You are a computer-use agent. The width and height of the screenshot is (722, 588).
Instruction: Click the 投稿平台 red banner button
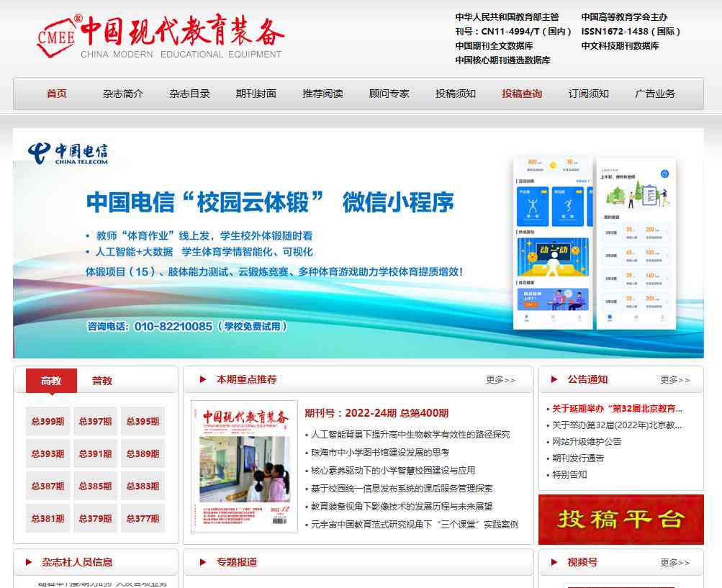coord(621,520)
